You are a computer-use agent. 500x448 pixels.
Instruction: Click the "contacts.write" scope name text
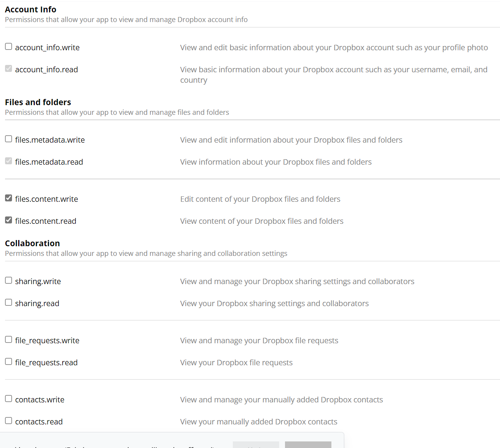40,400
